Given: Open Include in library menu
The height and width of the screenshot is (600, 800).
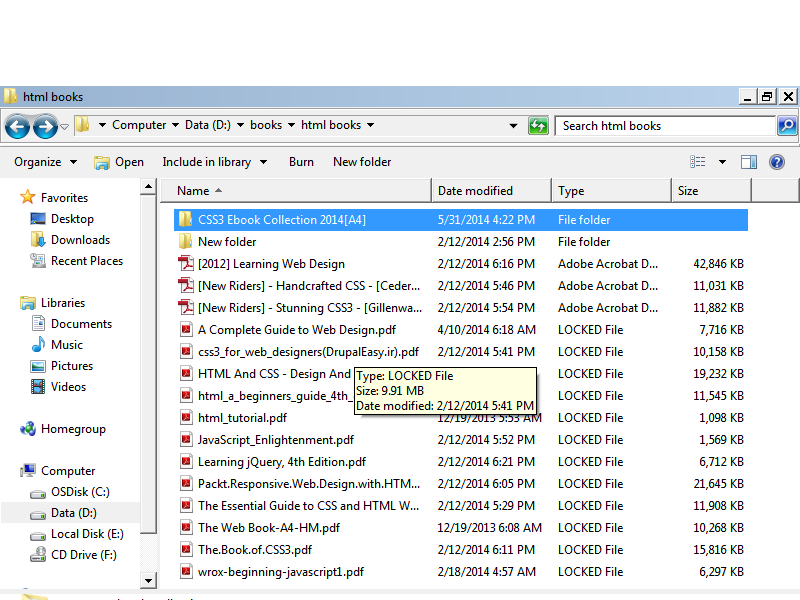Looking at the screenshot, I should pyautogui.click(x=214, y=162).
